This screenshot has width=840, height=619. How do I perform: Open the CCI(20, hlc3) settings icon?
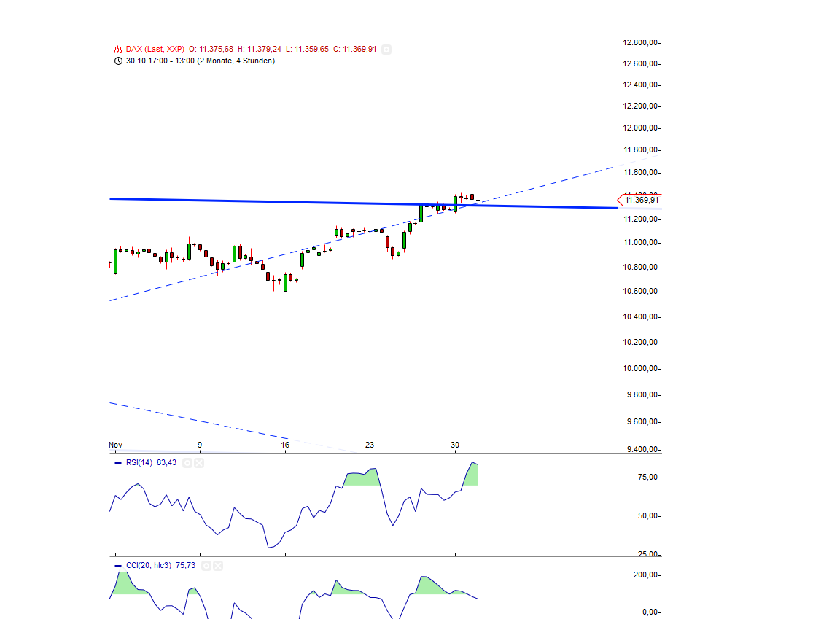coord(207,565)
